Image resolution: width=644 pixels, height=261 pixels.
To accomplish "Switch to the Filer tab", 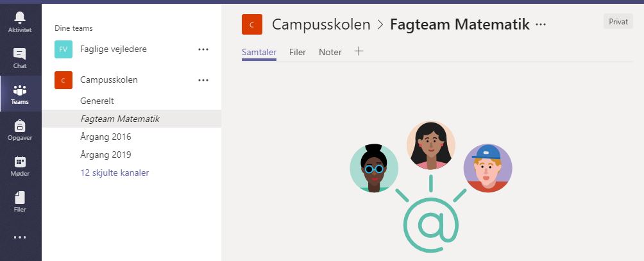I will coord(298,53).
